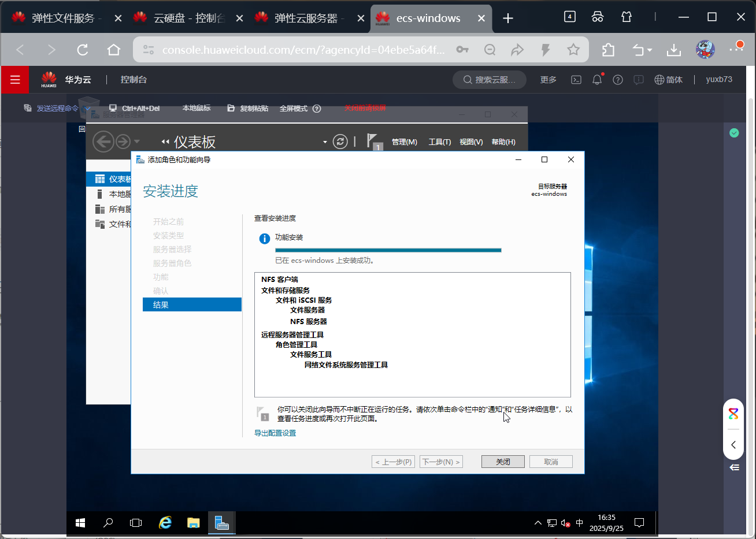Image resolution: width=756 pixels, height=539 pixels.
Task: Open 复制粘贴 tool
Action: click(x=247, y=108)
